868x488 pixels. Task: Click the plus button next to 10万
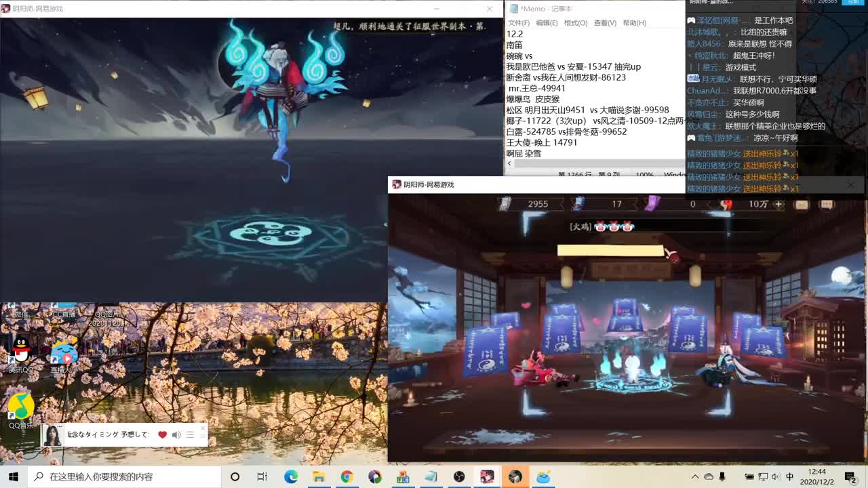778,204
